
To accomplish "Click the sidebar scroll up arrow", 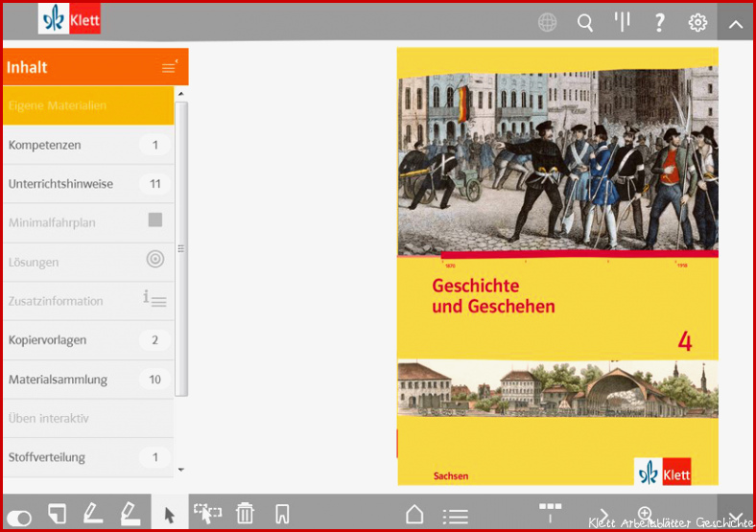I will (x=180, y=94).
